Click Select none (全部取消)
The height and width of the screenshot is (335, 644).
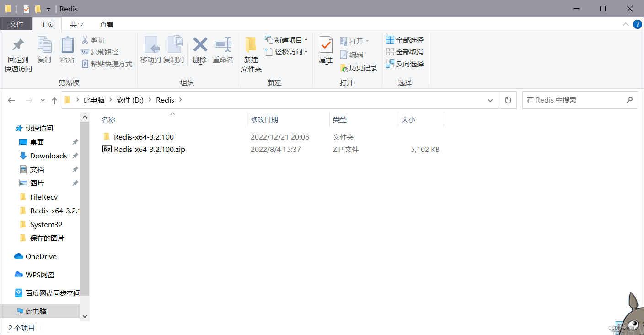tap(405, 52)
